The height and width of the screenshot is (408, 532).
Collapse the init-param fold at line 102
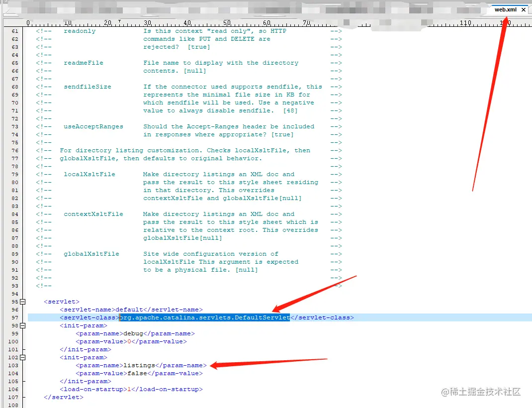(x=23, y=357)
